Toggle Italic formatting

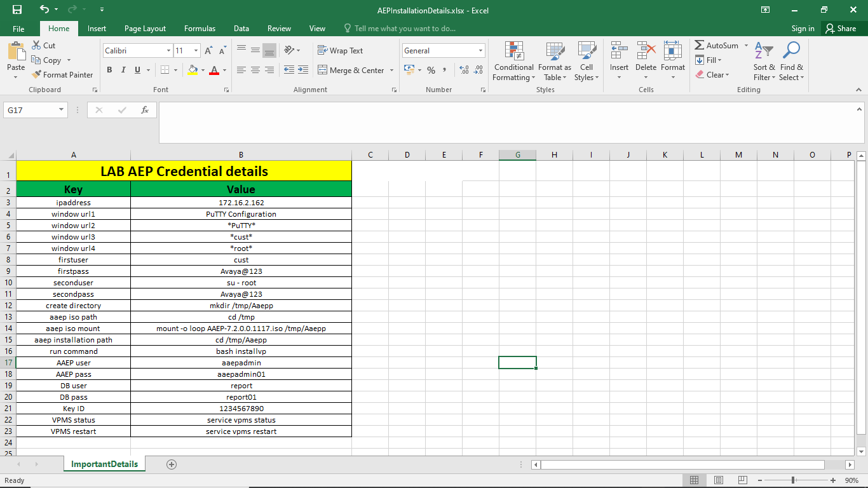(123, 70)
